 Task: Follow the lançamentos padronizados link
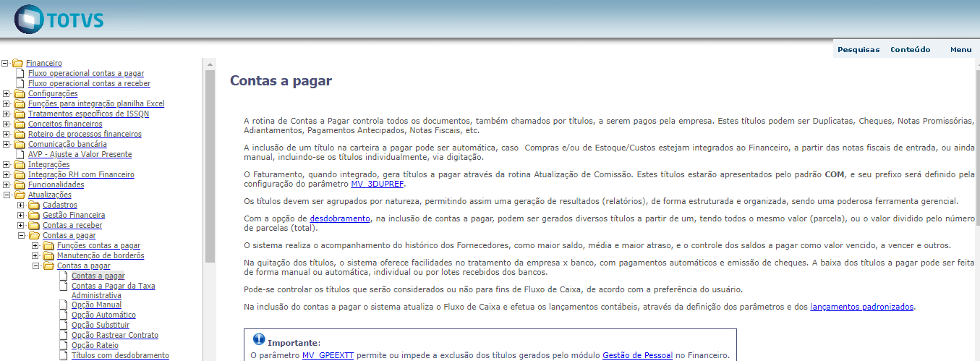862,307
